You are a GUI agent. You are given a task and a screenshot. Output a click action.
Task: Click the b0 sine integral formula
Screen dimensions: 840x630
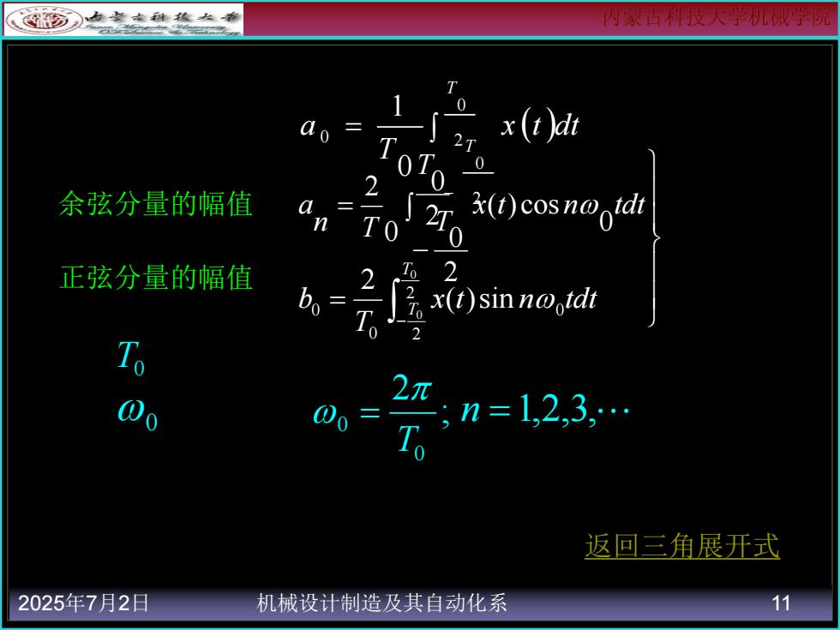447,302
